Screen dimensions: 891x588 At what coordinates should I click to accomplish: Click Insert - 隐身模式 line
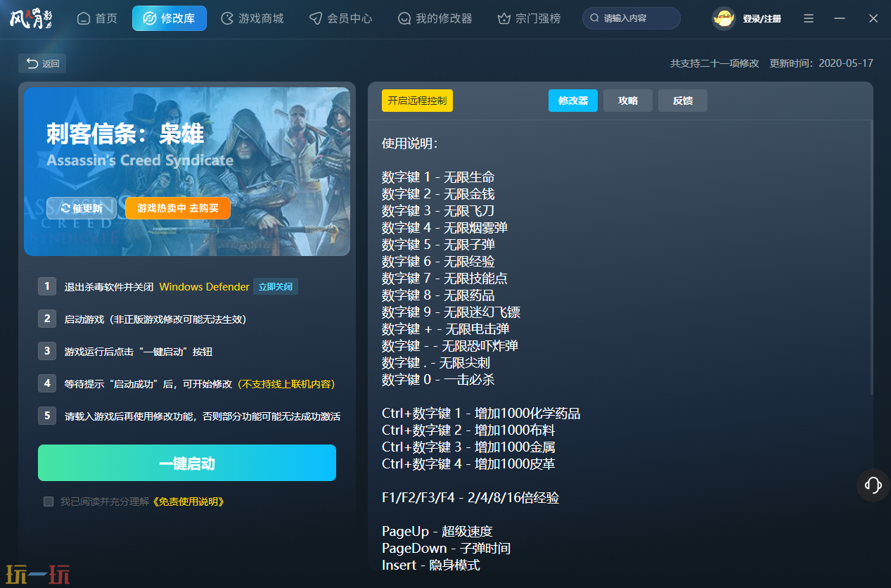click(x=430, y=565)
